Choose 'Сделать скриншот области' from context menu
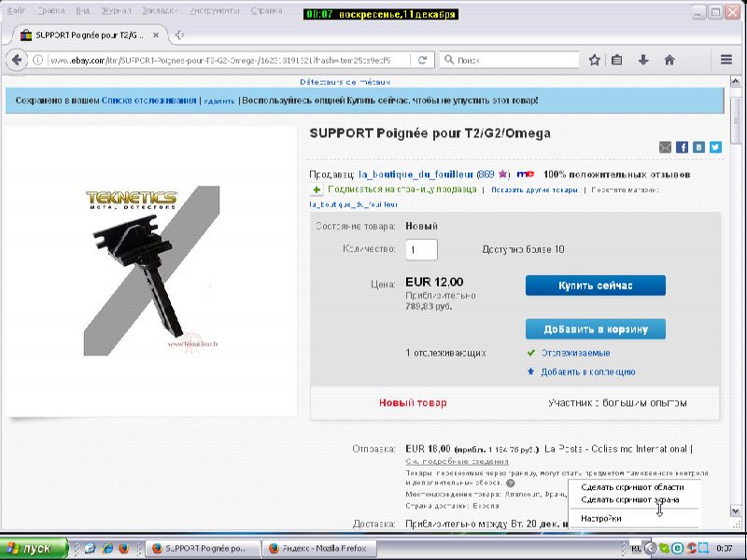747x560 pixels. pyautogui.click(x=632, y=487)
